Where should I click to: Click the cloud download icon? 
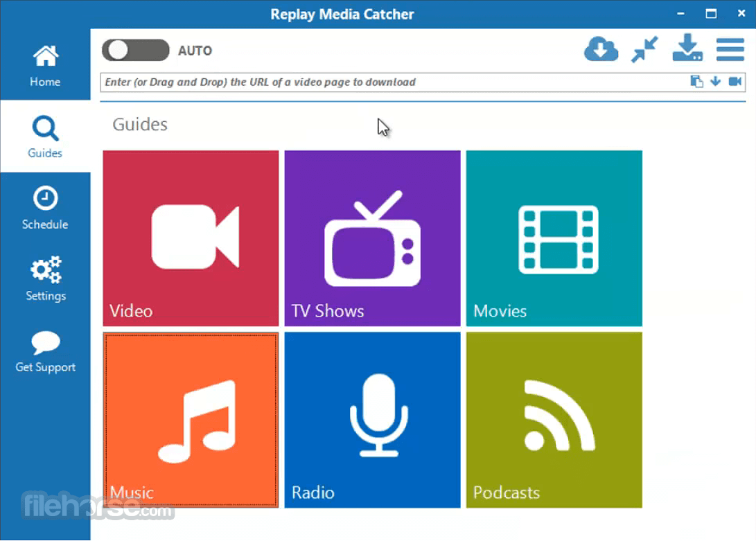(x=601, y=48)
